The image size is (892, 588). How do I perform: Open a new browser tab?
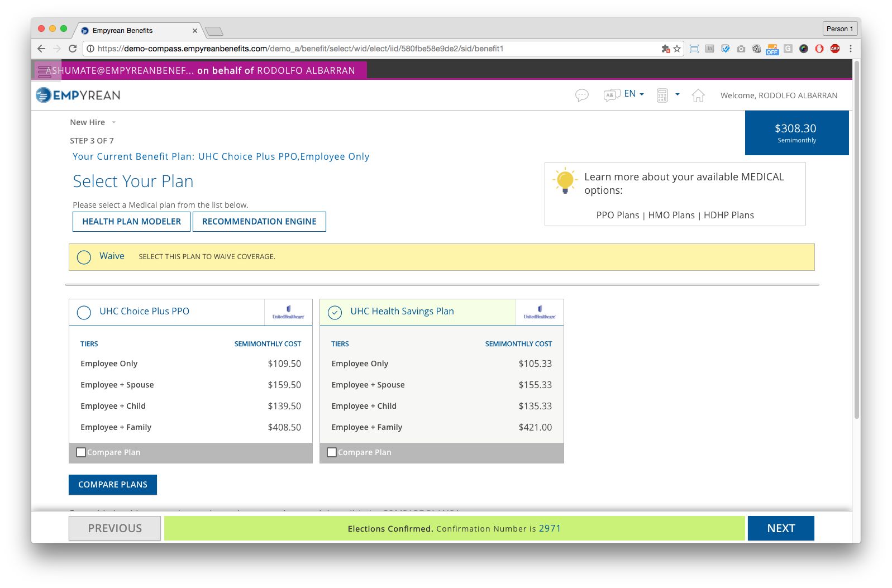pyautogui.click(x=214, y=31)
